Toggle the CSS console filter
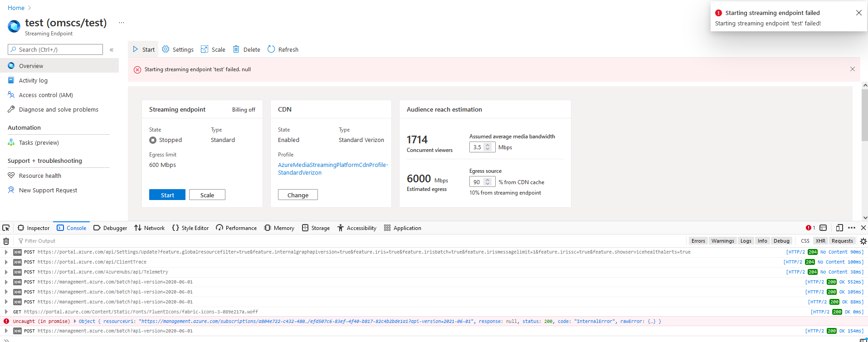This screenshot has height=342, width=868. [805, 241]
